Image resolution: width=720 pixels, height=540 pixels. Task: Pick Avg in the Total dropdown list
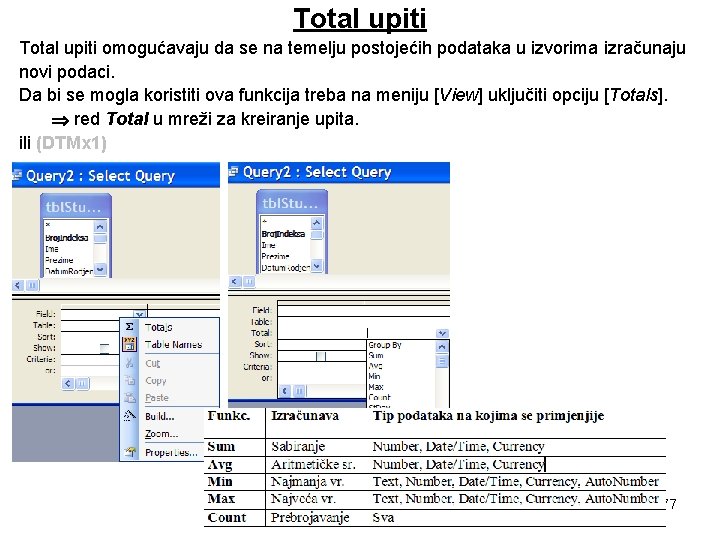pyautogui.click(x=375, y=366)
